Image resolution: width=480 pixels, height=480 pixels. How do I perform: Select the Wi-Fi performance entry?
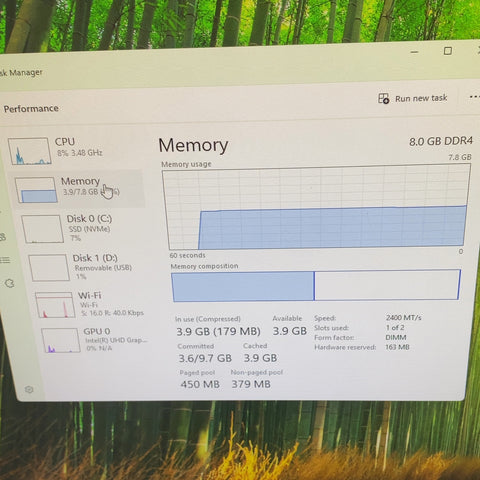coord(91,304)
